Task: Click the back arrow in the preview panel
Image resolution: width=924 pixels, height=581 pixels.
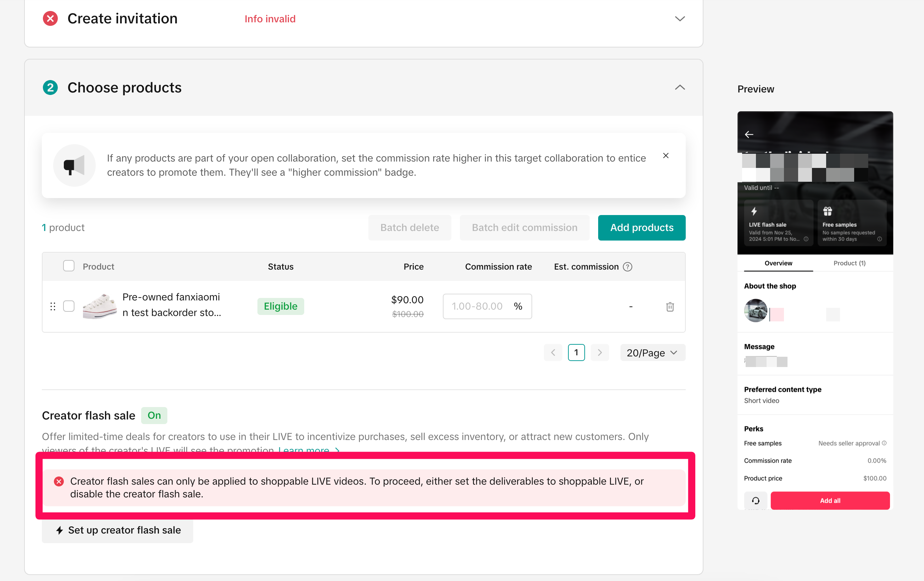Action: tap(748, 135)
